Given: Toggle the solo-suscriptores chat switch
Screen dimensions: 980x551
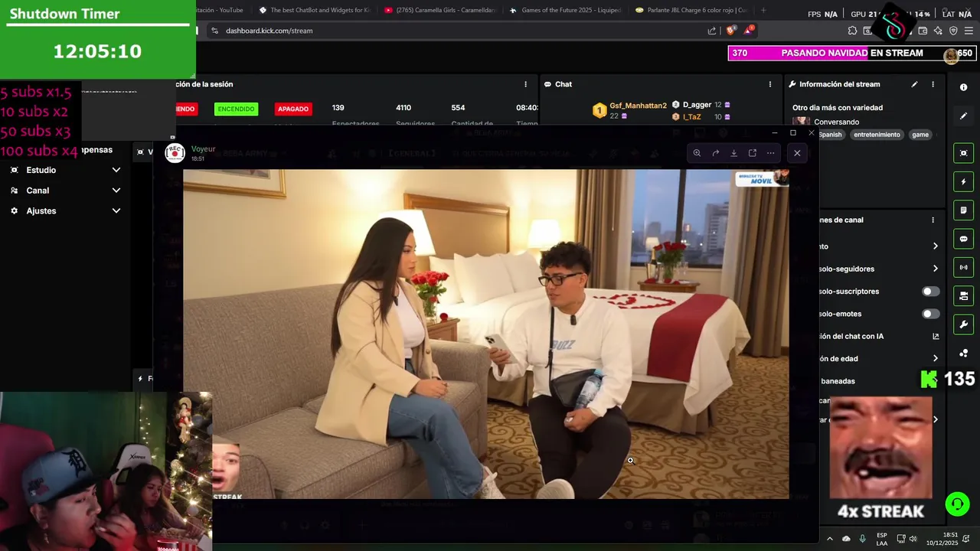Looking at the screenshot, I should coord(930,292).
